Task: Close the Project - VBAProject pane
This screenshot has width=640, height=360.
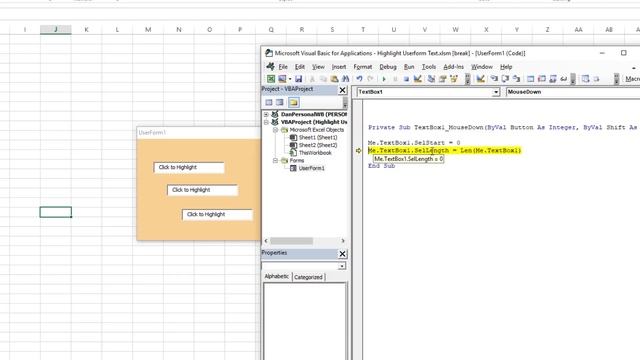Action: tap(342, 90)
